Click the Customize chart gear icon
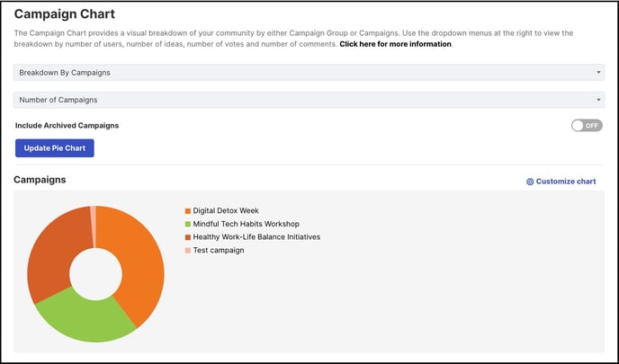 tap(530, 182)
